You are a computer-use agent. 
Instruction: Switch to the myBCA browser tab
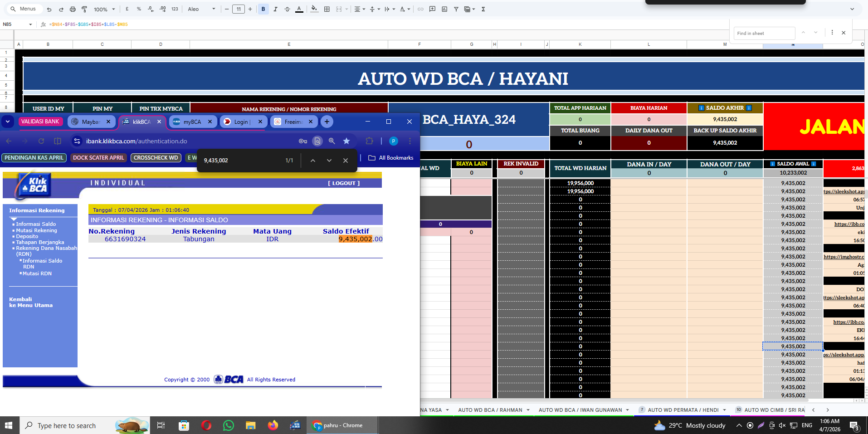[193, 122]
